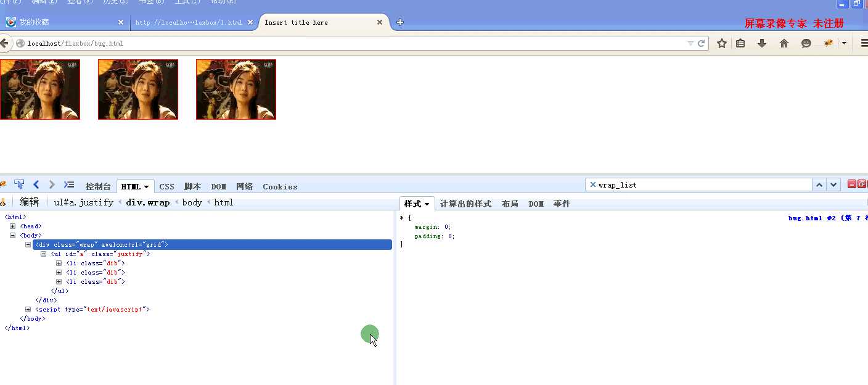Select the highlighted div class wrap row
Viewport: 868px width, 385px height.
[212, 245]
